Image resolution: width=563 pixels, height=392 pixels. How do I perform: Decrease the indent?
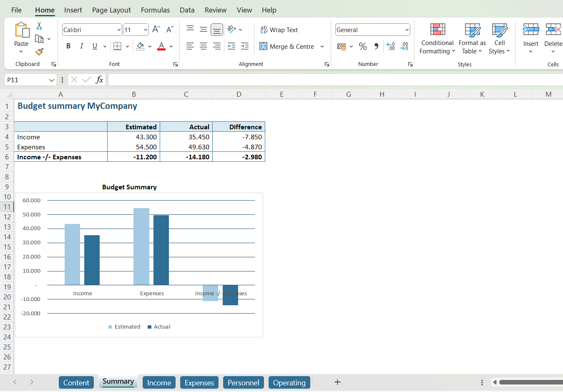point(231,46)
